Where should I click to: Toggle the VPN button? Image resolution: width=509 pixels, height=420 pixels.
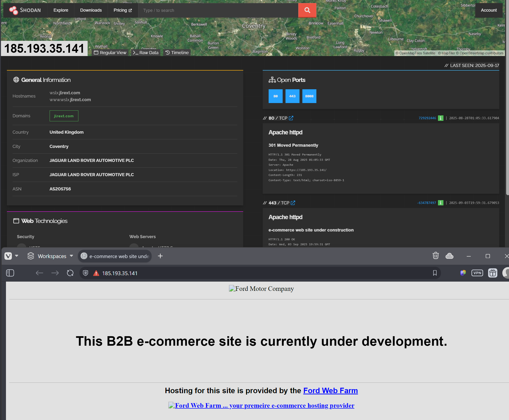(477, 273)
